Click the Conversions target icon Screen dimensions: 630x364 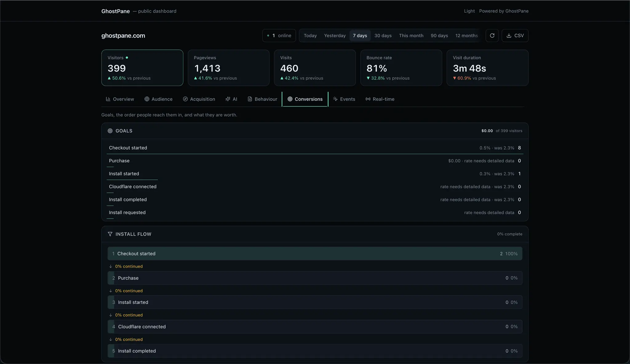(x=290, y=99)
